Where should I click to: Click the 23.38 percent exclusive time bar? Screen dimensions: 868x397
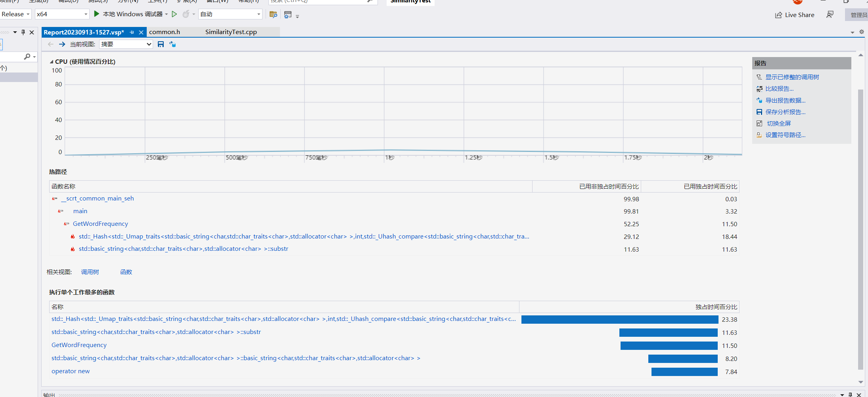tap(620, 319)
